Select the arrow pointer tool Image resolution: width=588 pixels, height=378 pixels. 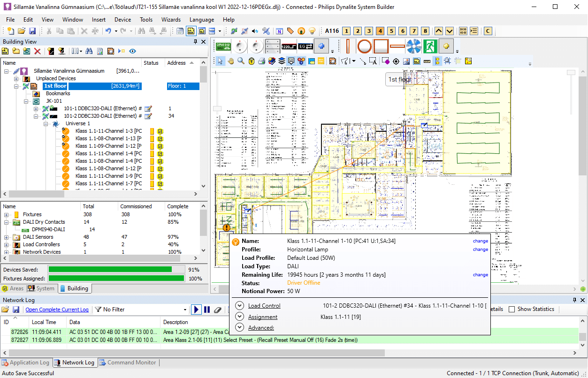221,61
